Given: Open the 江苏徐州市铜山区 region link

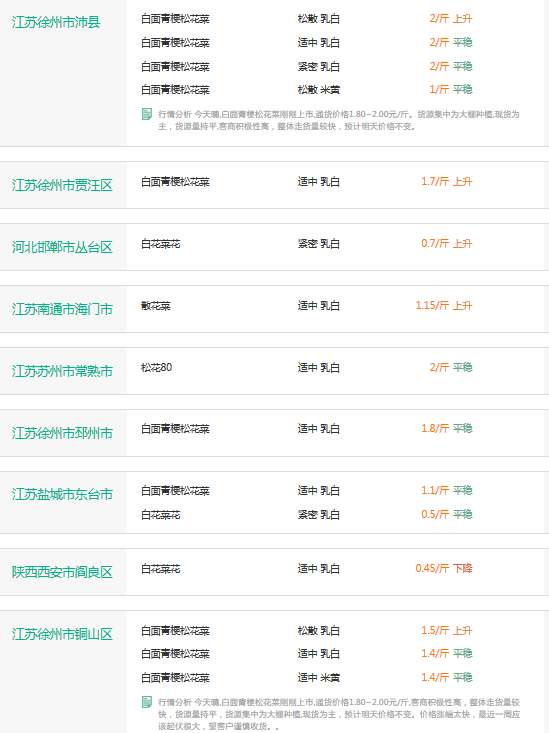Looking at the screenshot, I should click(62, 634).
